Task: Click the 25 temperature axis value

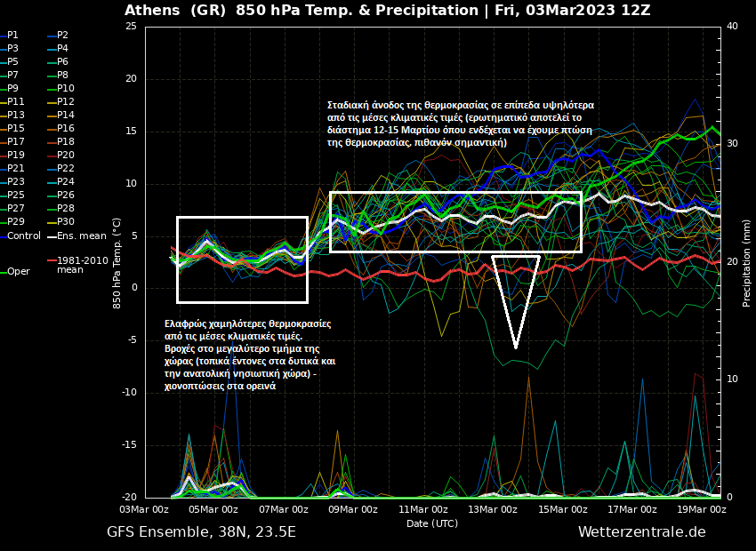Action: pos(131,26)
